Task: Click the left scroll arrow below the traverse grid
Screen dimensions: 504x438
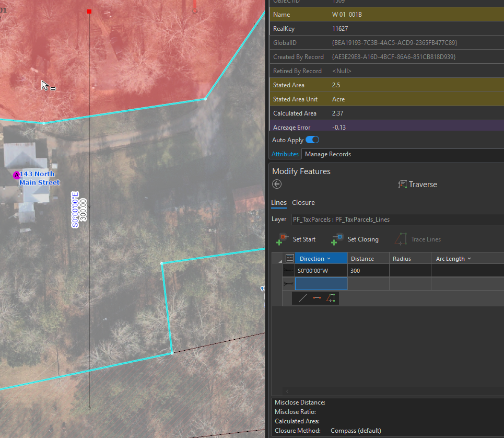Action: (x=286, y=390)
